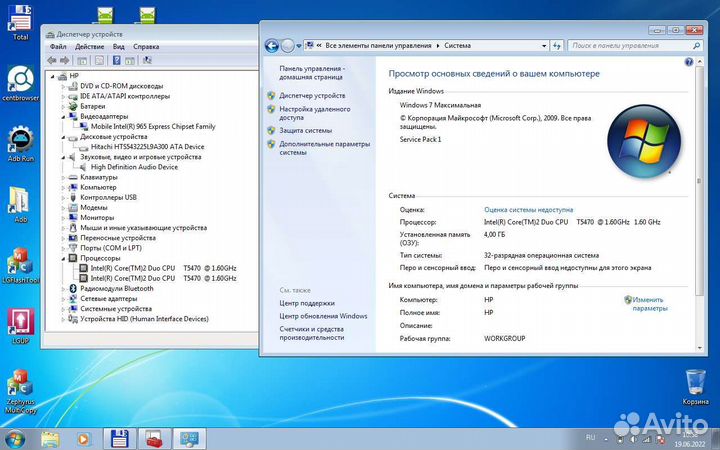Click the floppy disk app in taskbar

(118, 438)
